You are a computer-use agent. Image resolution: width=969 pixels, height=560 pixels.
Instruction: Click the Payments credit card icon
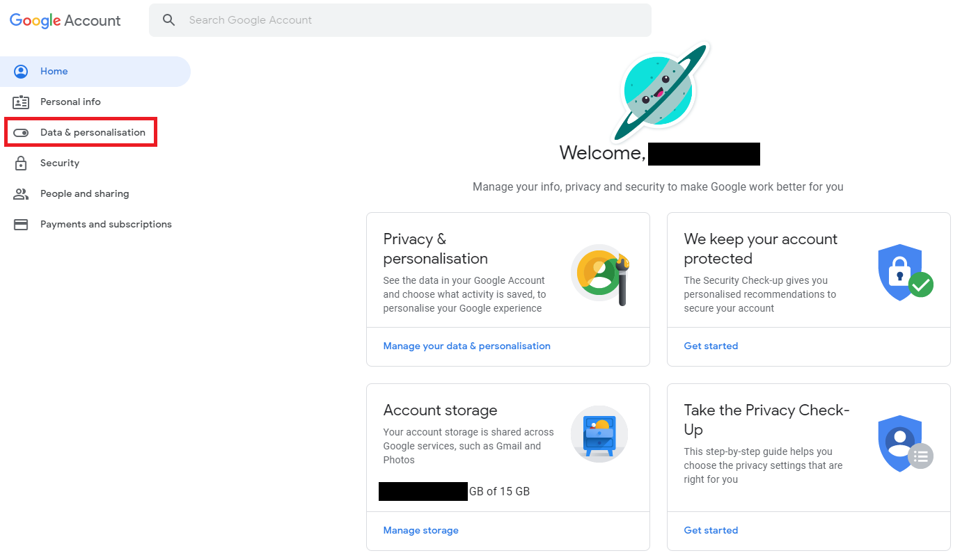tap(21, 224)
